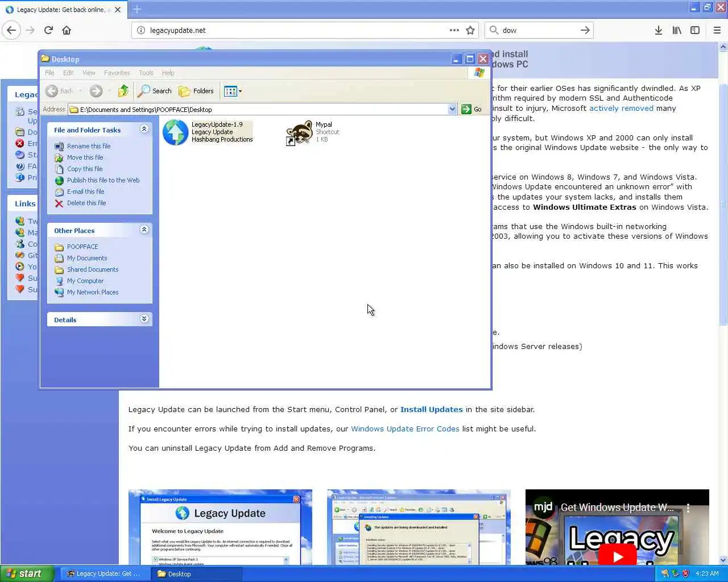The height and width of the screenshot is (582, 728).
Task: Collapse the Other Places panel
Action: tap(144, 229)
